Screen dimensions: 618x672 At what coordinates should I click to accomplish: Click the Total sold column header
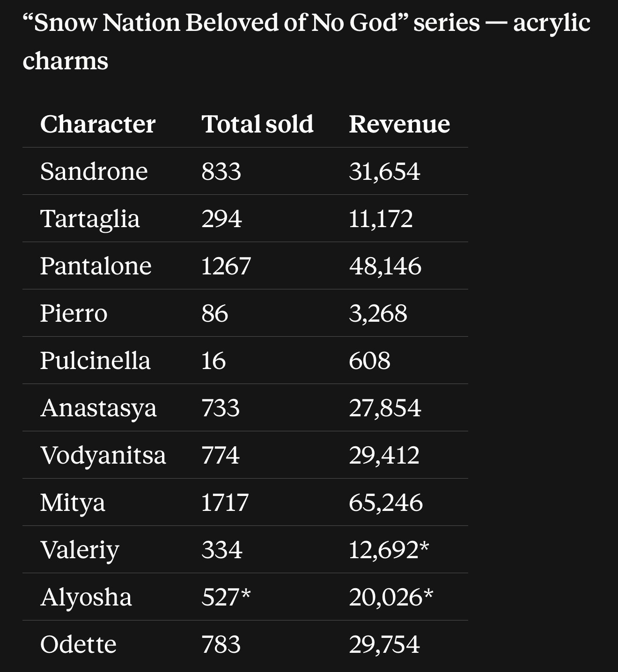pyautogui.click(x=257, y=124)
